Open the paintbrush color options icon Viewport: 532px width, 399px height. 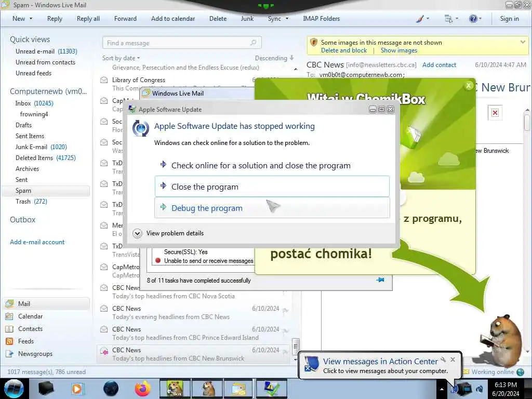[x=420, y=19]
